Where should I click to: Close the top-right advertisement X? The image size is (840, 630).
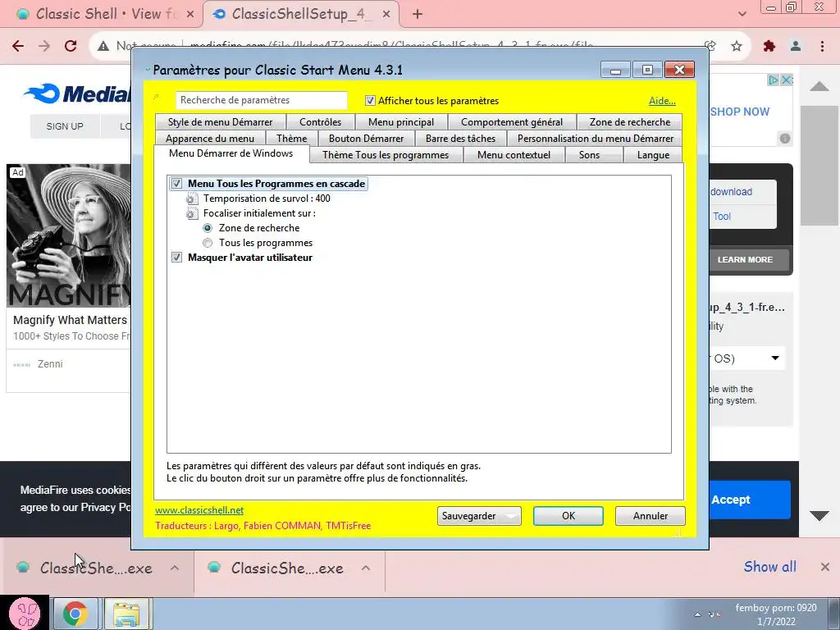pyautogui.click(x=786, y=80)
